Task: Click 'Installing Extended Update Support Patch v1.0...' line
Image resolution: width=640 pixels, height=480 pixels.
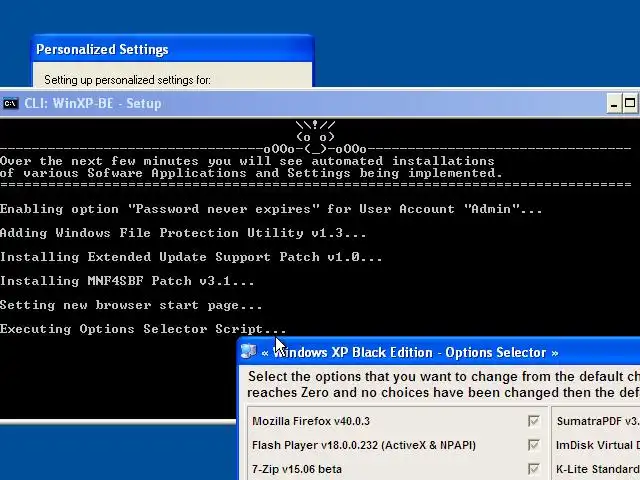Action: (191, 257)
